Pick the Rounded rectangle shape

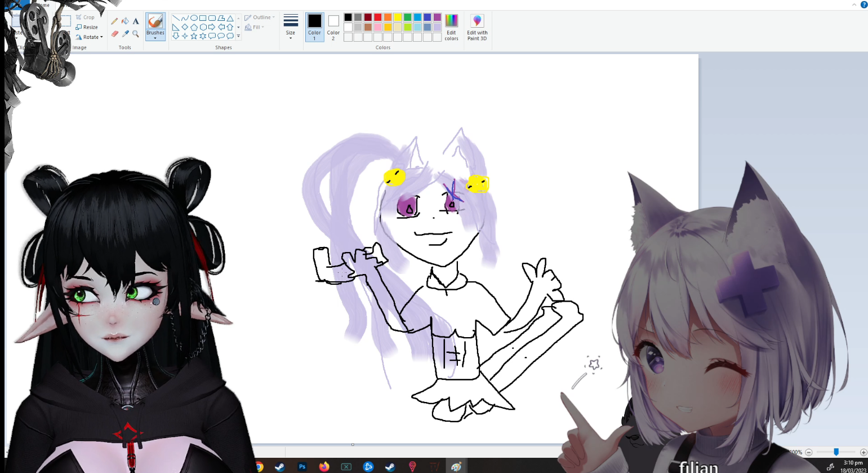pyautogui.click(x=212, y=18)
